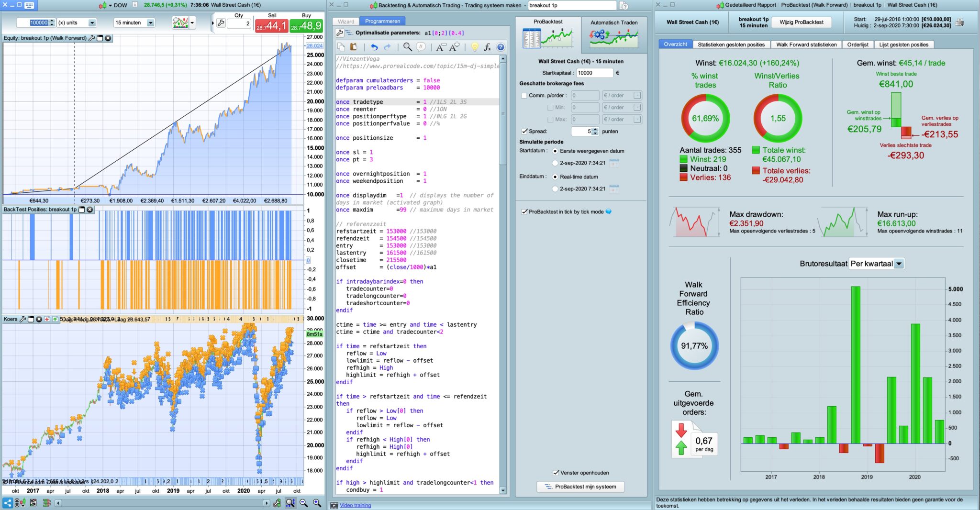Click the linked charts candlestick icon
The height and width of the screenshot is (510, 980).
click(x=19, y=503)
